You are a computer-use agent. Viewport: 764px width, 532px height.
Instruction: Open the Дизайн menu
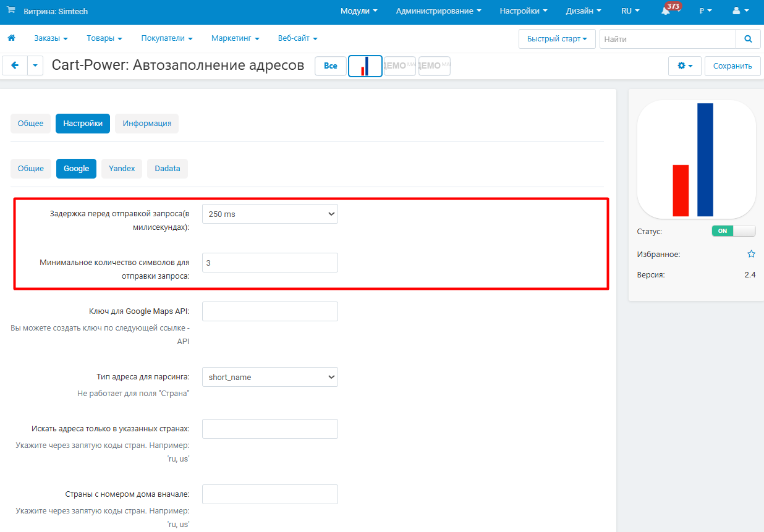pos(584,11)
